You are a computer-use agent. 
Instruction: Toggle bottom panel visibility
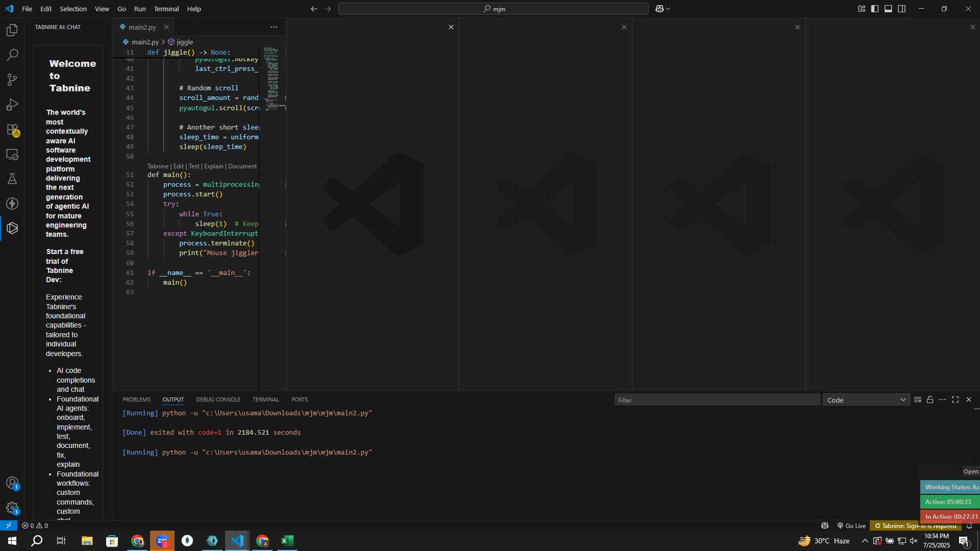pos(888,9)
